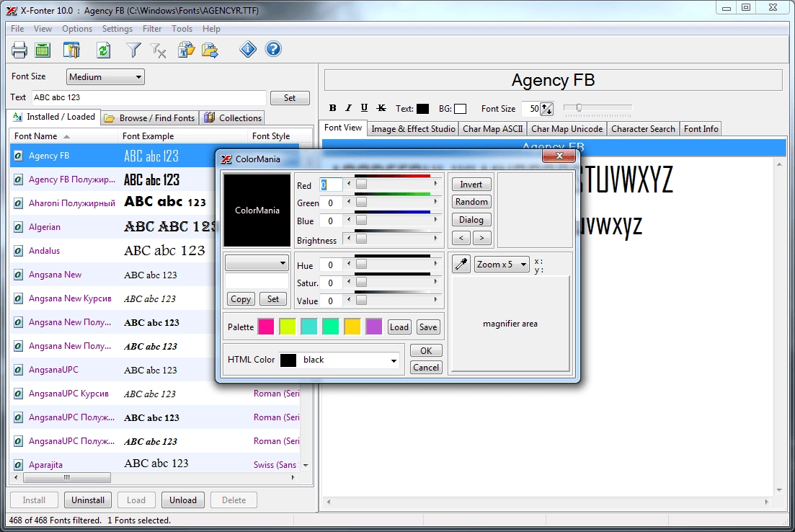Image resolution: width=795 pixels, height=532 pixels.
Task: Click the Unload button
Action: 183,500
